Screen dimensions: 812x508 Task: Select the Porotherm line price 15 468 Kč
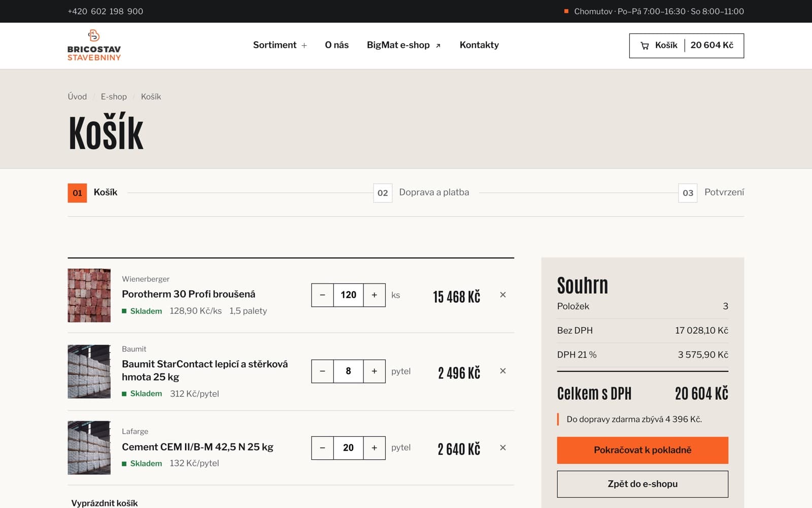tap(456, 297)
